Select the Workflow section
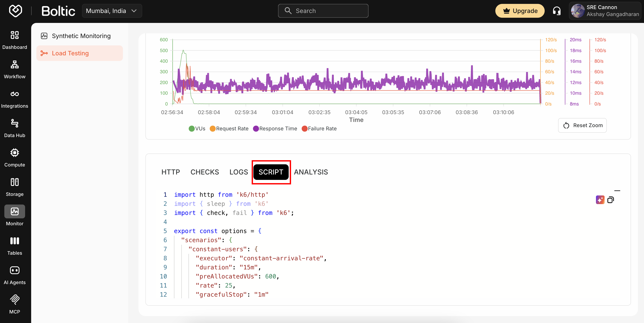Screen dimensions: 644x323 [x=14, y=69]
